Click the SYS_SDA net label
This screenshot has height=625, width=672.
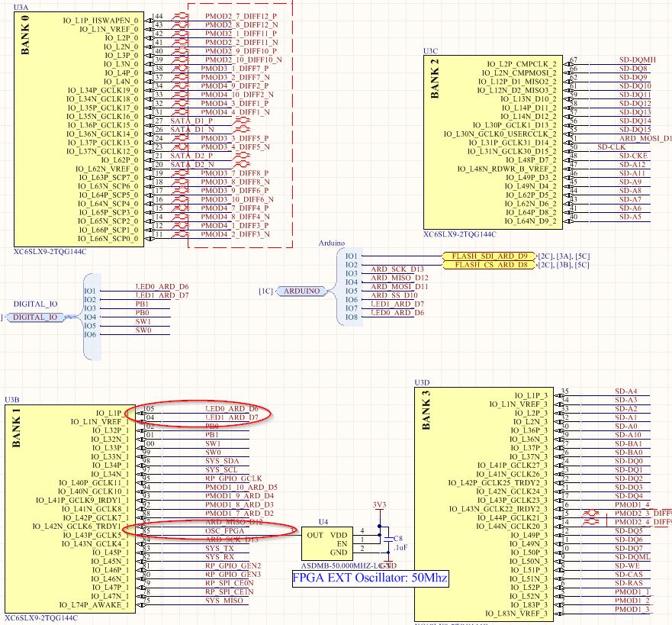(x=220, y=461)
